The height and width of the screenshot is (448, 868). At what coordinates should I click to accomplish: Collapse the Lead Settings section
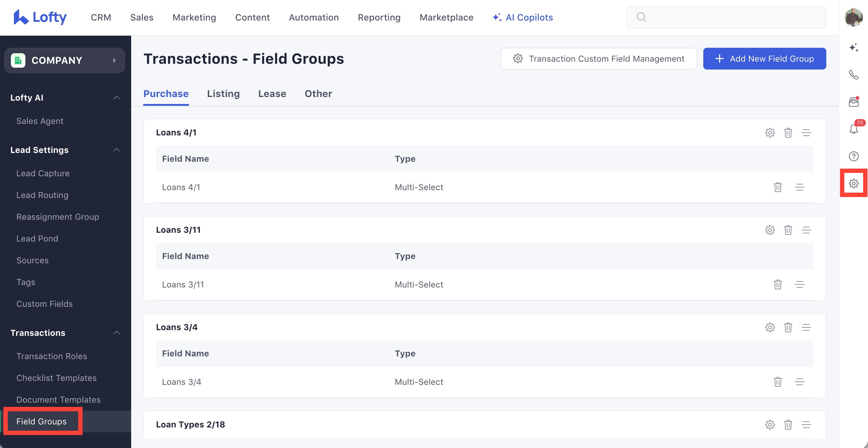tap(117, 150)
